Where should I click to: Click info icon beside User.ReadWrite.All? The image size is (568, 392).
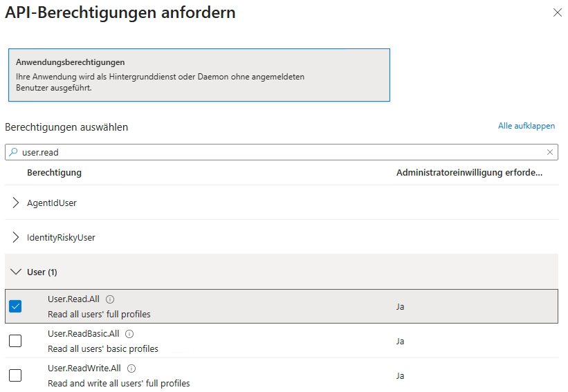(131, 368)
